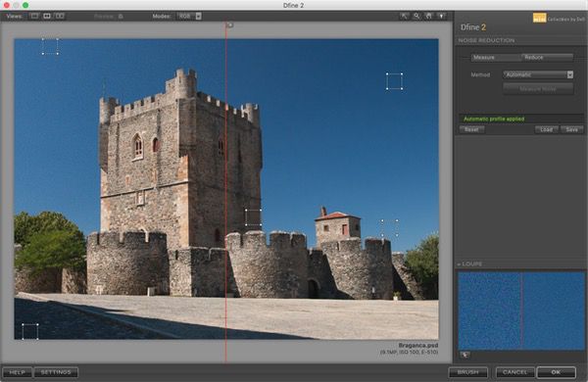The height and width of the screenshot is (382, 588).
Task: Click the red split line handle
Action: [x=229, y=25]
